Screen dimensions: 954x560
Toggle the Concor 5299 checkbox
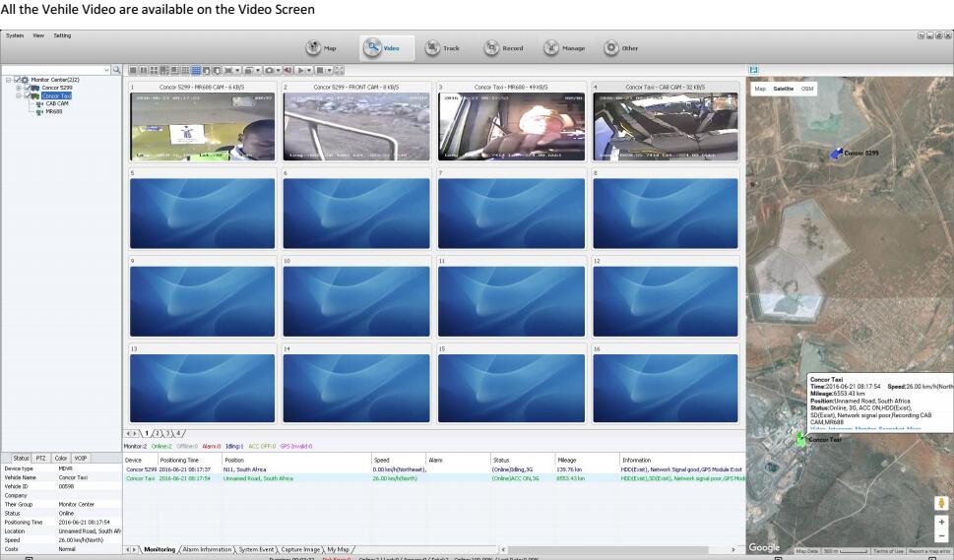(28, 88)
